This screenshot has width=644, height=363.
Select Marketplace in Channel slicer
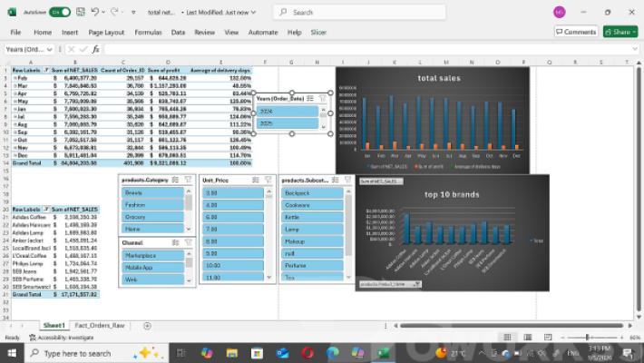coord(152,255)
